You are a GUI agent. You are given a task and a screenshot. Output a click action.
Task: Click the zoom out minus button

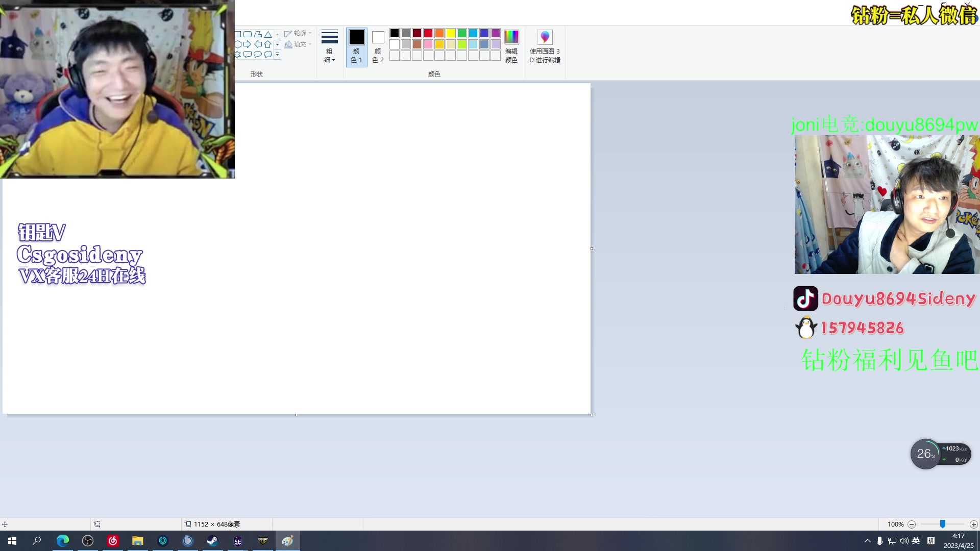pos(912,524)
